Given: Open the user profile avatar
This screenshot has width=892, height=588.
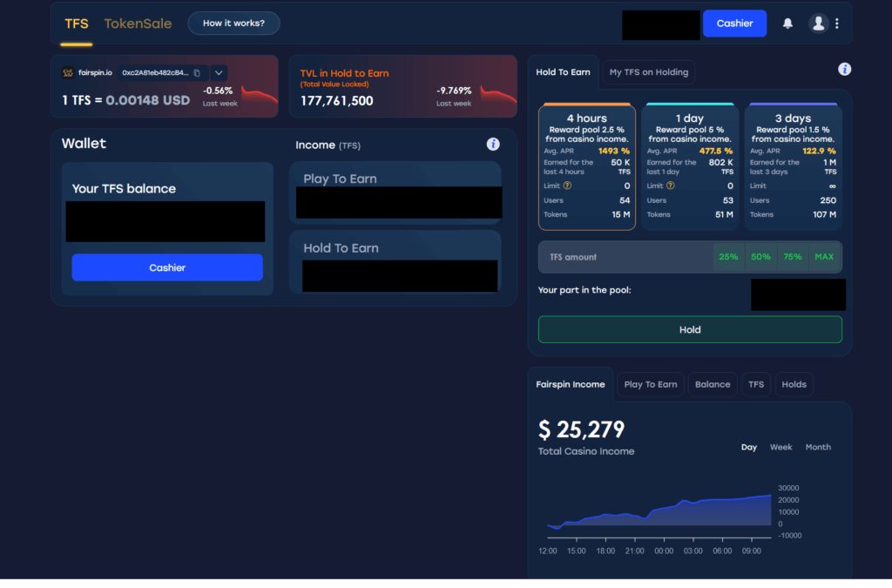Looking at the screenshot, I should tap(818, 24).
